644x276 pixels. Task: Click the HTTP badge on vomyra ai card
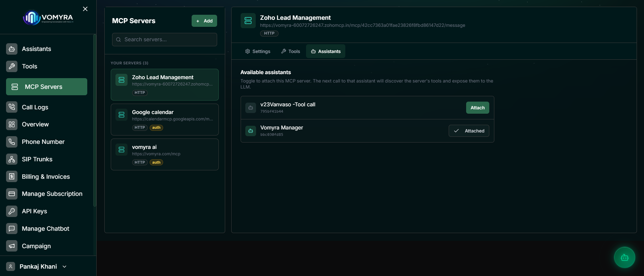click(140, 163)
